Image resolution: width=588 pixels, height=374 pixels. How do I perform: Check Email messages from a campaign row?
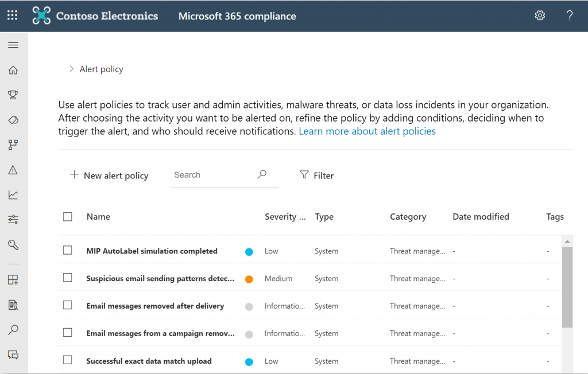click(x=68, y=332)
